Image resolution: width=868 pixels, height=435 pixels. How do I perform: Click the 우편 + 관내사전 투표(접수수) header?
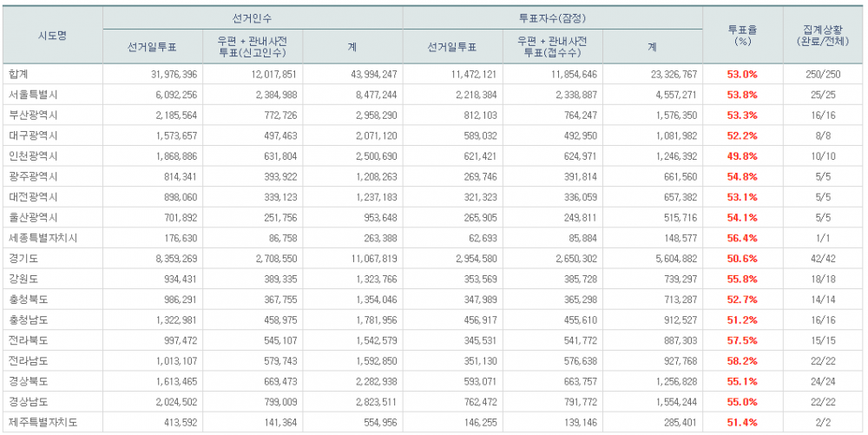click(552, 47)
